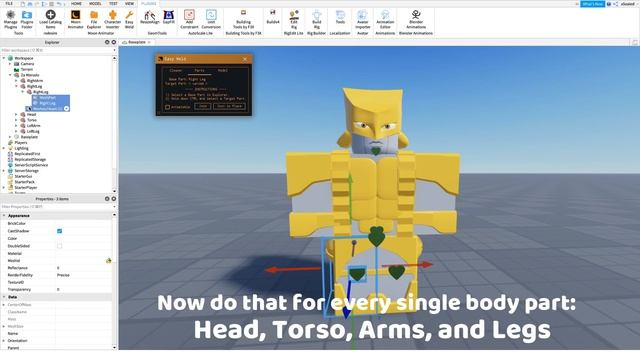This screenshot has height=360, width=640.
Task: Open the Plugins Folder
Action: [27, 20]
